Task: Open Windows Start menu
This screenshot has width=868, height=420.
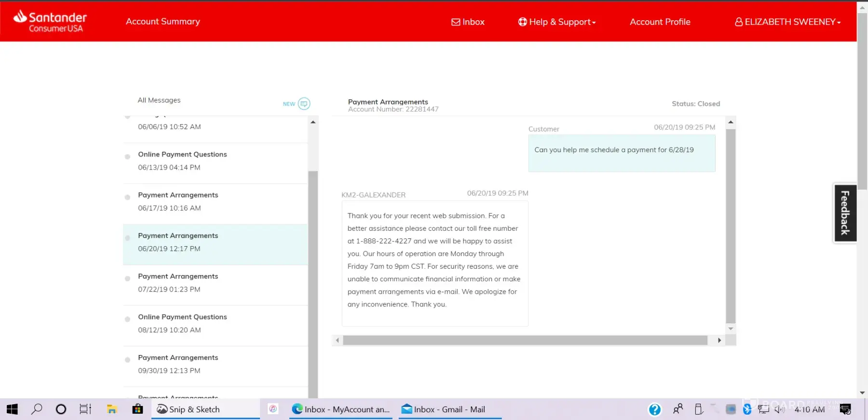Action: pos(12,409)
